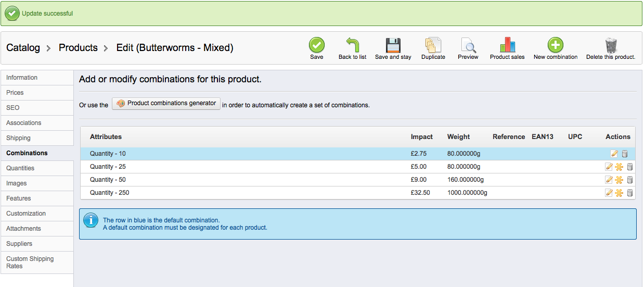
Task: Edit the Quantity - 25 combination
Action: (609, 167)
